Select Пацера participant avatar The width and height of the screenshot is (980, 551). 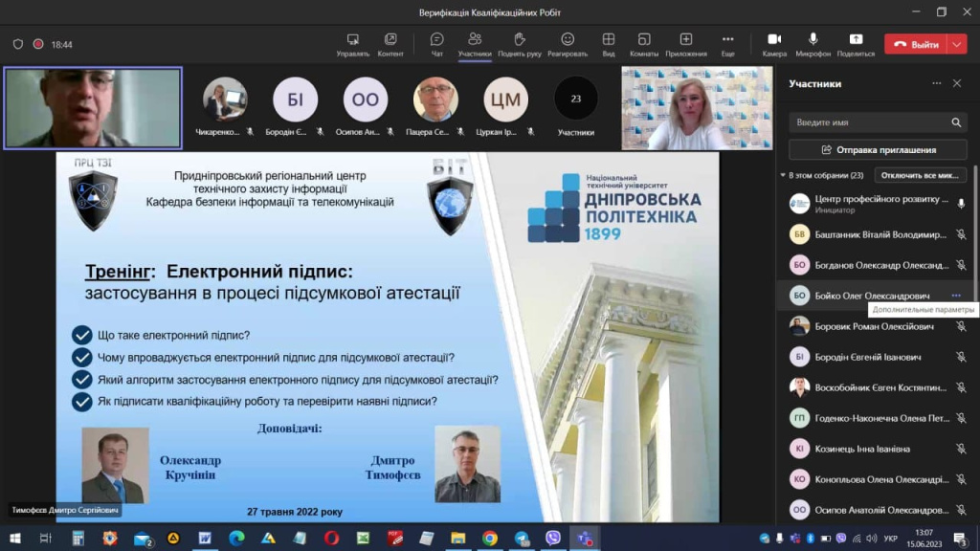point(435,99)
